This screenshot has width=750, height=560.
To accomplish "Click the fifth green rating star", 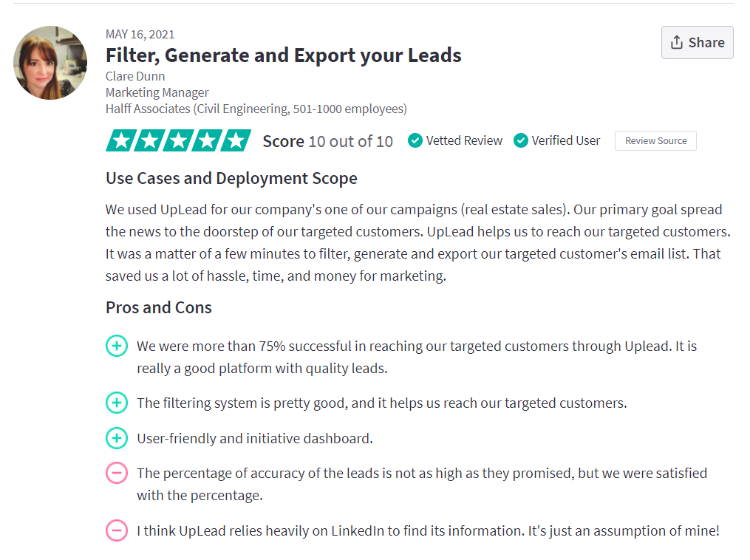I will (236, 140).
